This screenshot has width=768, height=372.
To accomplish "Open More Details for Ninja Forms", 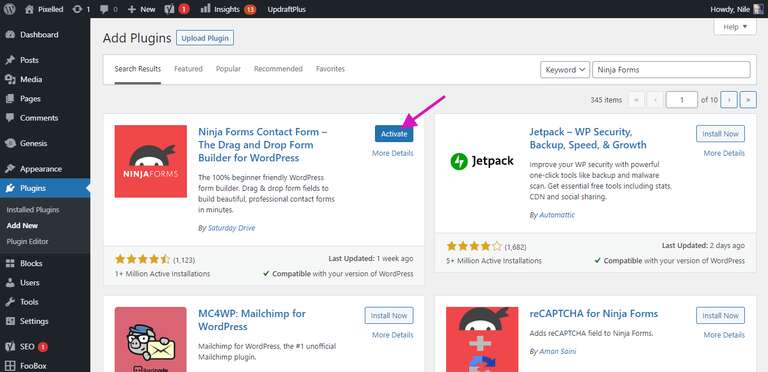I will coord(392,153).
